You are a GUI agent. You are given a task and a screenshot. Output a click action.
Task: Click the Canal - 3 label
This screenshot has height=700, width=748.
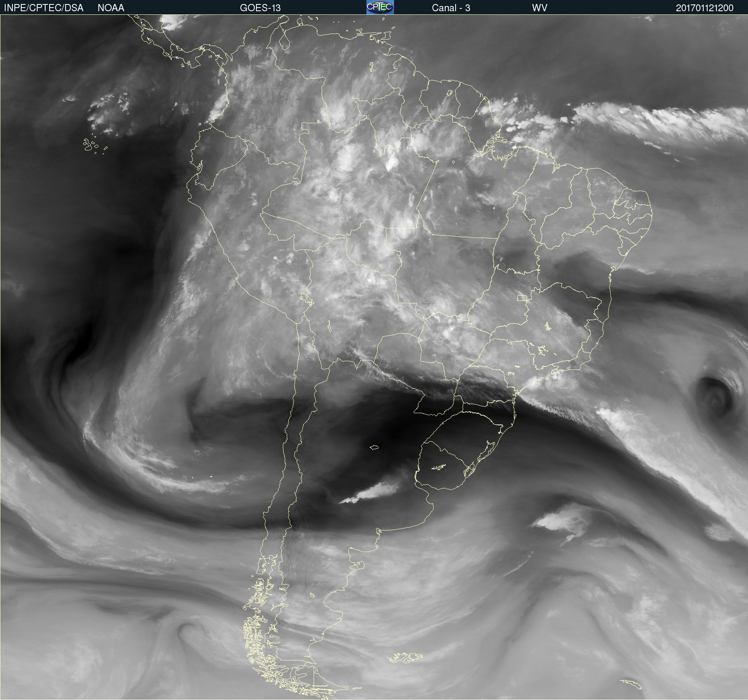click(x=451, y=8)
